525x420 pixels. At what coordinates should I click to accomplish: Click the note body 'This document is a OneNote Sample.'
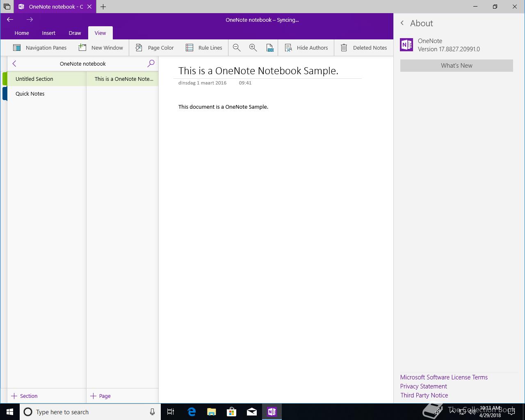[223, 107]
